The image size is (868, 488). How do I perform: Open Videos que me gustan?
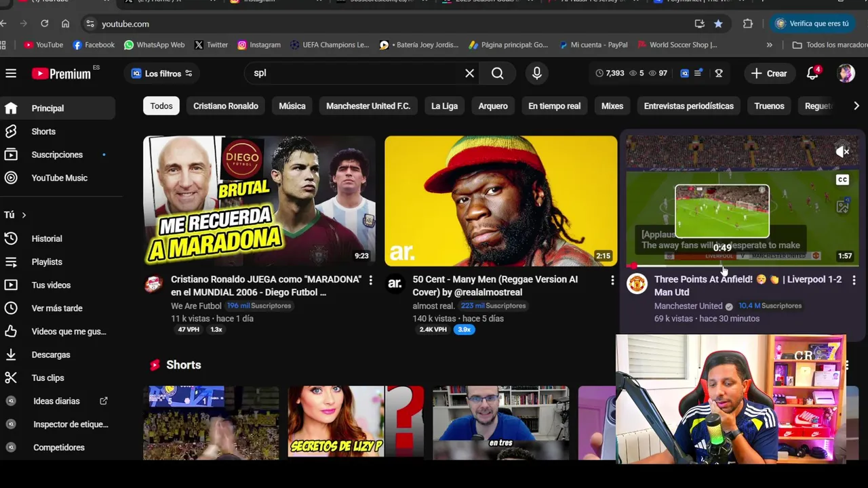click(58, 331)
